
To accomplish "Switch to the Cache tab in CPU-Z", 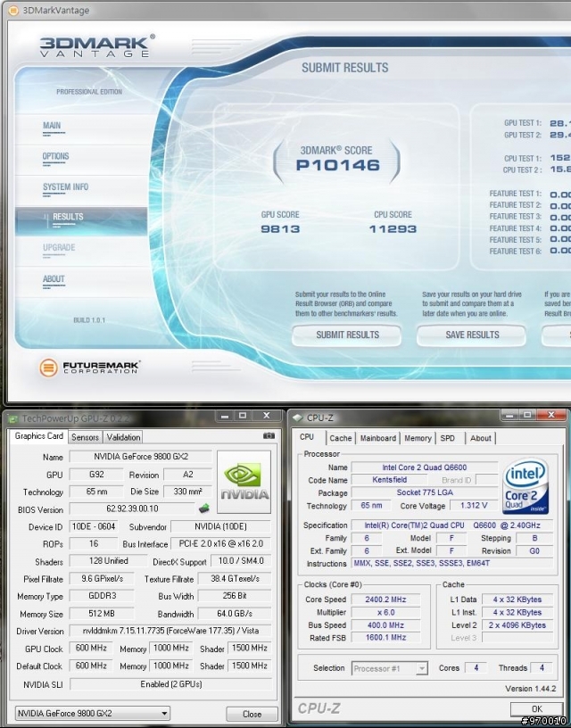I will click(341, 438).
